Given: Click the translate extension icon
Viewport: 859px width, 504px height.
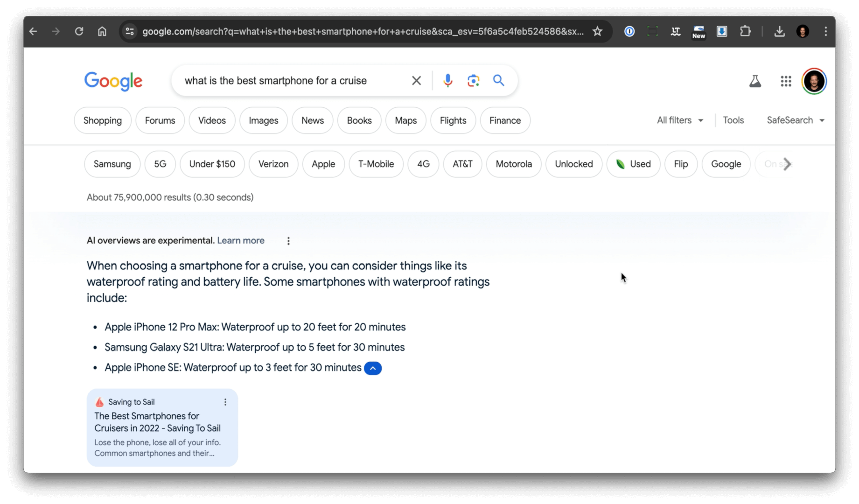Looking at the screenshot, I should tap(675, 31).
